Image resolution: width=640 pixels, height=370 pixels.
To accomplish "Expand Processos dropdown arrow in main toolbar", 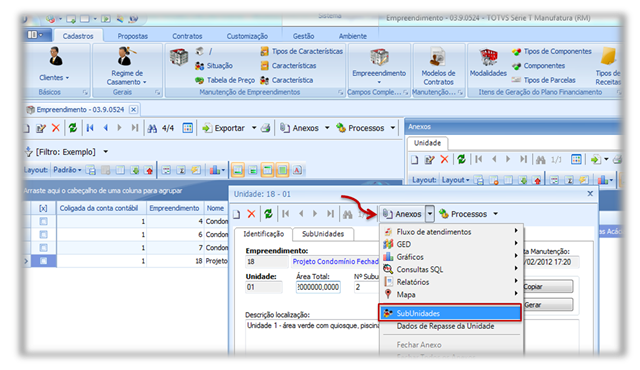I will click(393, 128).
